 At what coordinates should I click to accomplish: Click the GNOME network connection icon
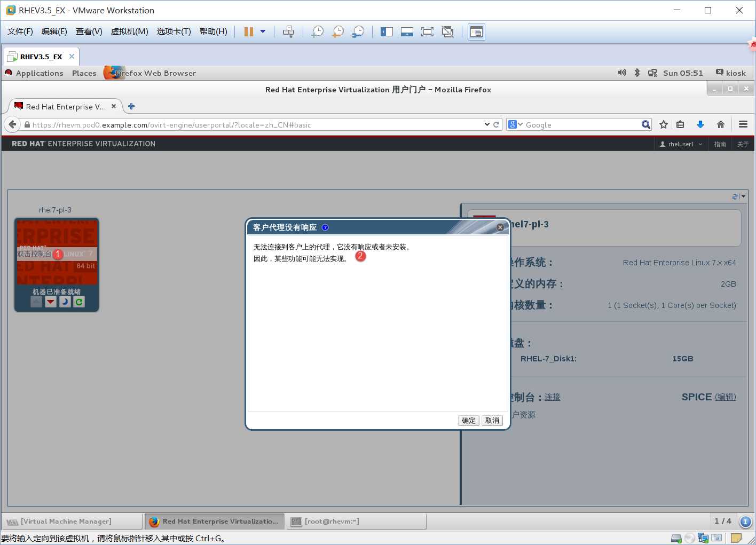(652, 73)
